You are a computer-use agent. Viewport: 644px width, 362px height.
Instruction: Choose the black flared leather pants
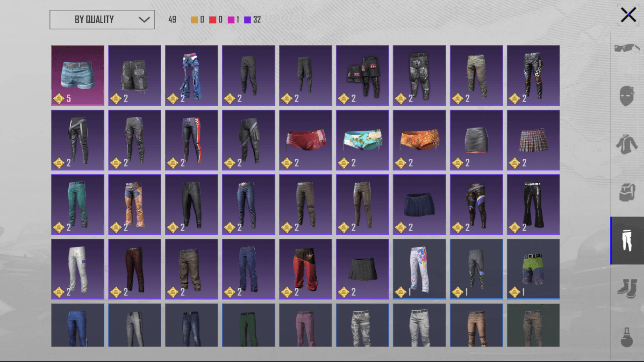point(533,204)
